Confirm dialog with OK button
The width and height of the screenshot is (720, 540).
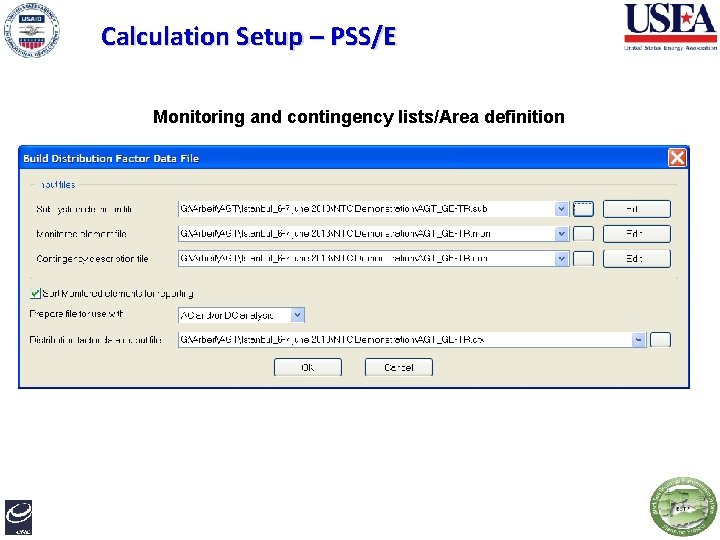308,367
